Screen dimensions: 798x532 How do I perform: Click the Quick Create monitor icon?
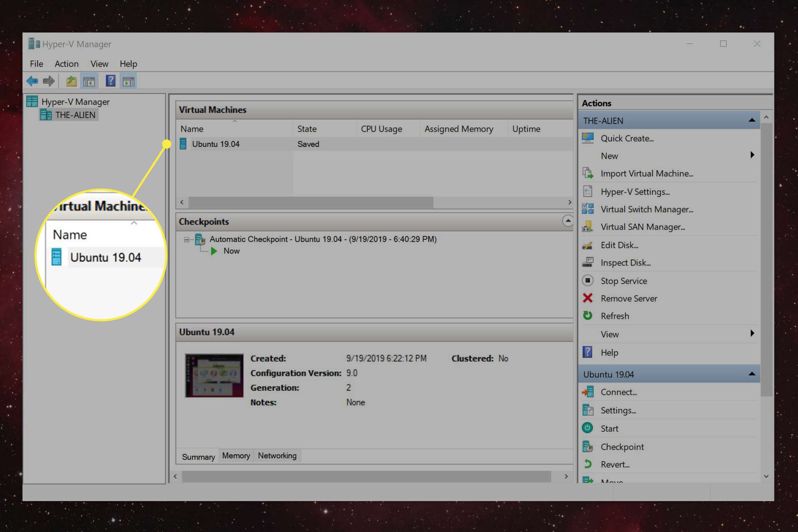click(x=588, y=138)
